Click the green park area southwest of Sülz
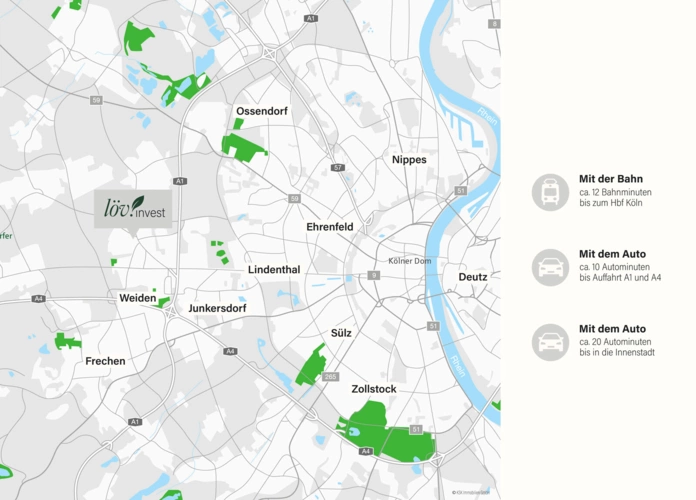696x500 pixels. pyautogui.click(x=312, y=365)
